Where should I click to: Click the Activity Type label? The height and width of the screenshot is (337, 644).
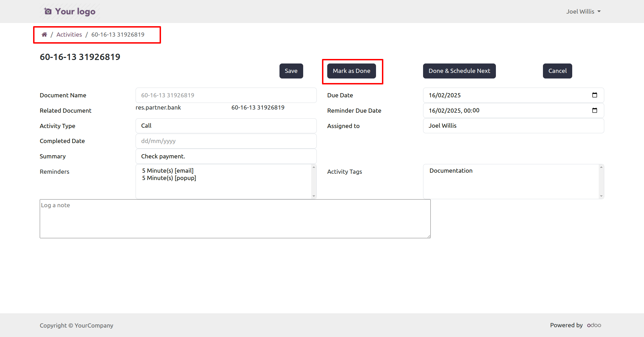58,126
